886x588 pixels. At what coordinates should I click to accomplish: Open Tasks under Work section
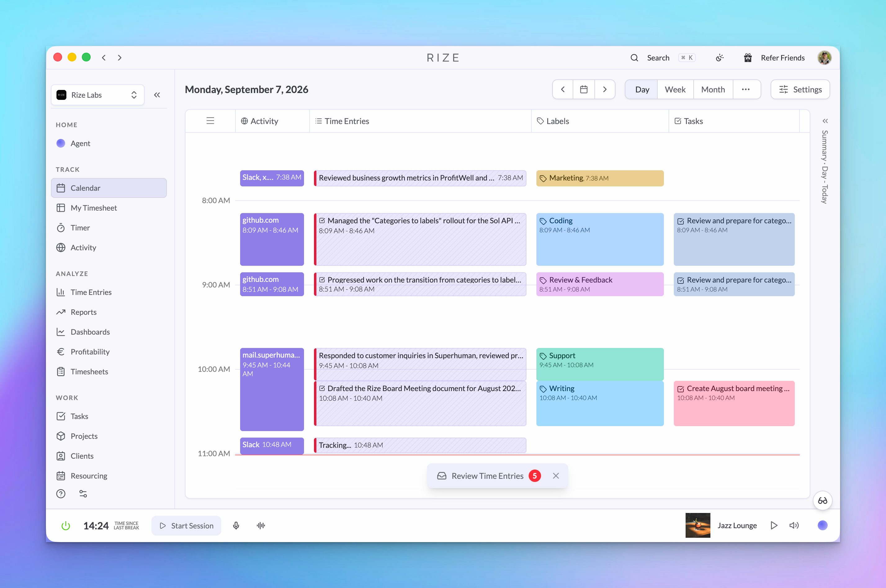click(109, 416)
